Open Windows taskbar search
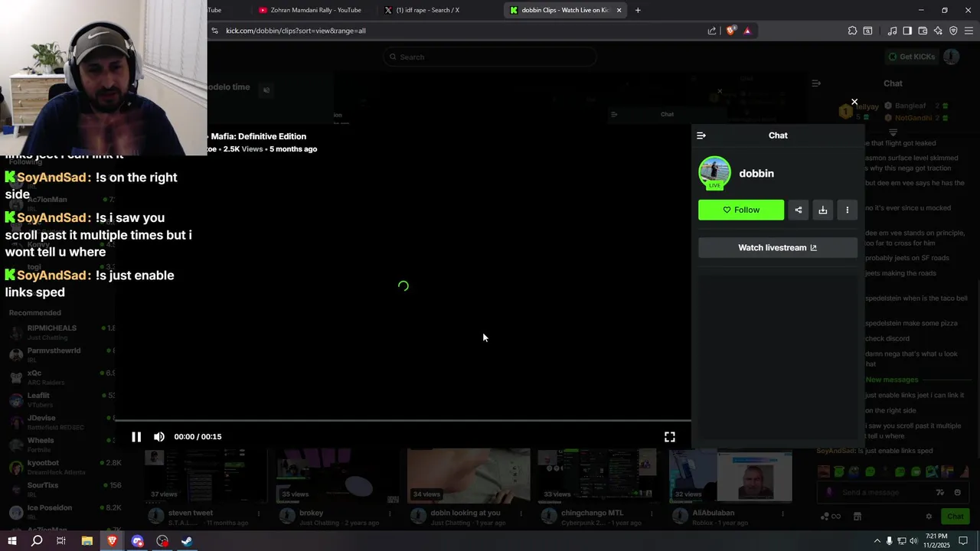 [36, 541]
